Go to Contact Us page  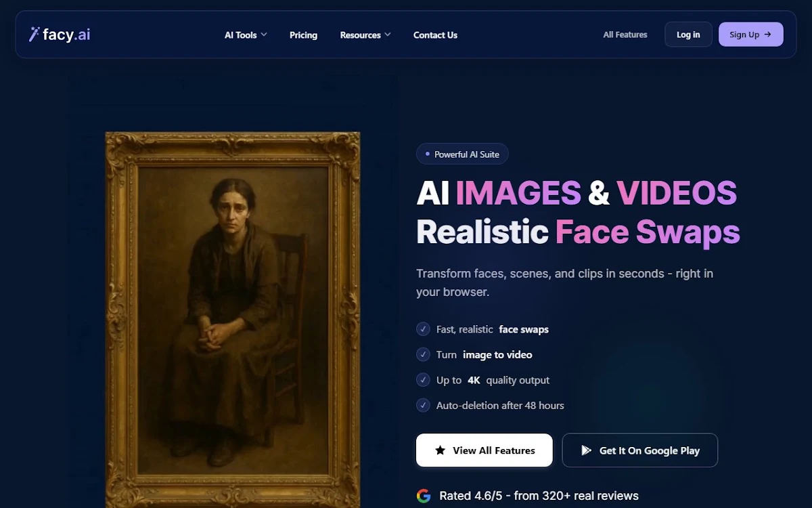point(435,35)
